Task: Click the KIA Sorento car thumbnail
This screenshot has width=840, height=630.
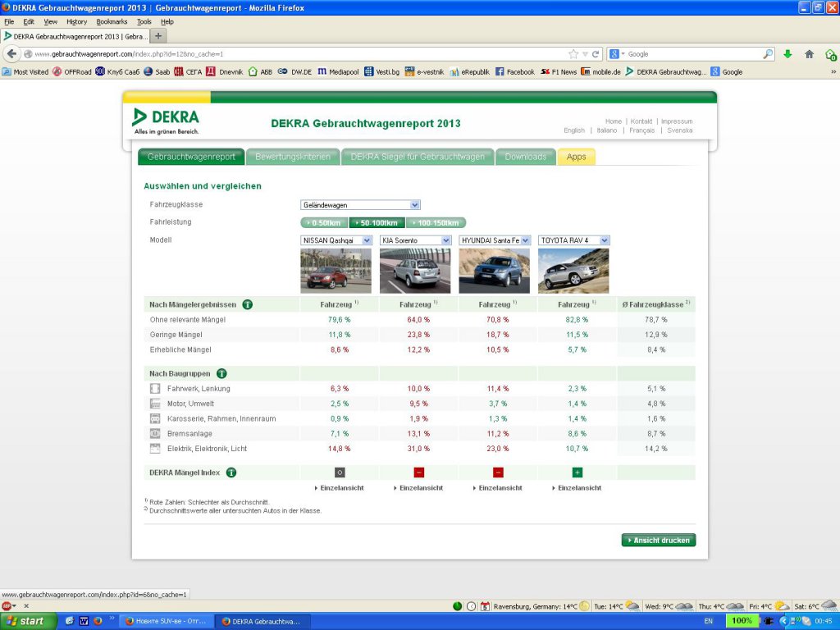Action: point(415,271)
